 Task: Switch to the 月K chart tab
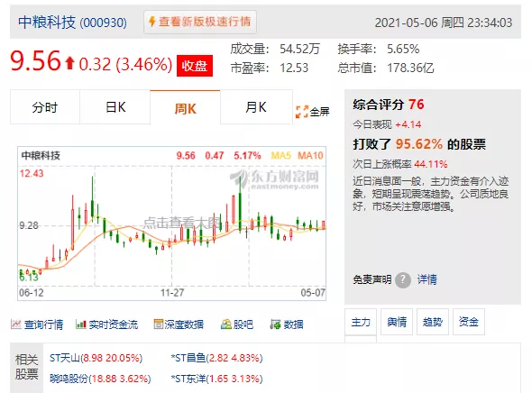tap(256, 107)
